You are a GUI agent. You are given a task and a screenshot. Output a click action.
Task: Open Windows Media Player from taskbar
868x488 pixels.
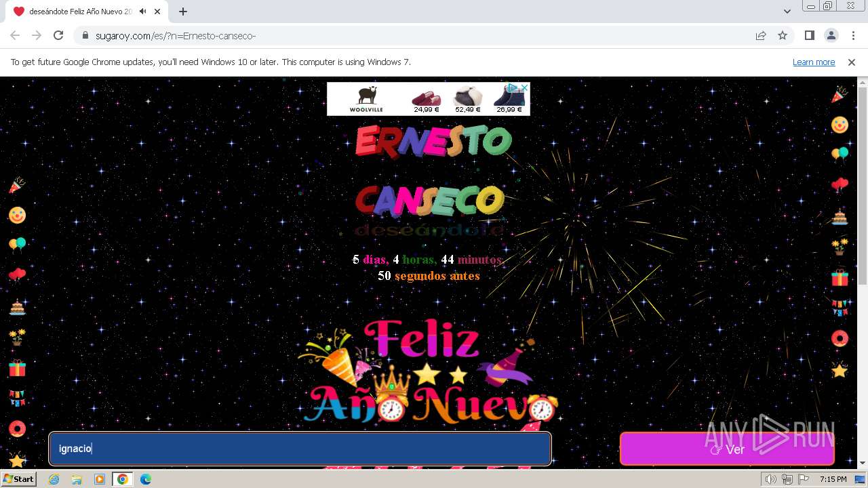click(x=100, y=479)
